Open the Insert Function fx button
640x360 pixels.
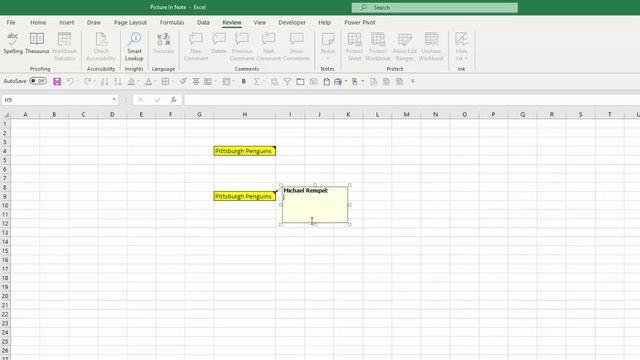click(173, 100)
